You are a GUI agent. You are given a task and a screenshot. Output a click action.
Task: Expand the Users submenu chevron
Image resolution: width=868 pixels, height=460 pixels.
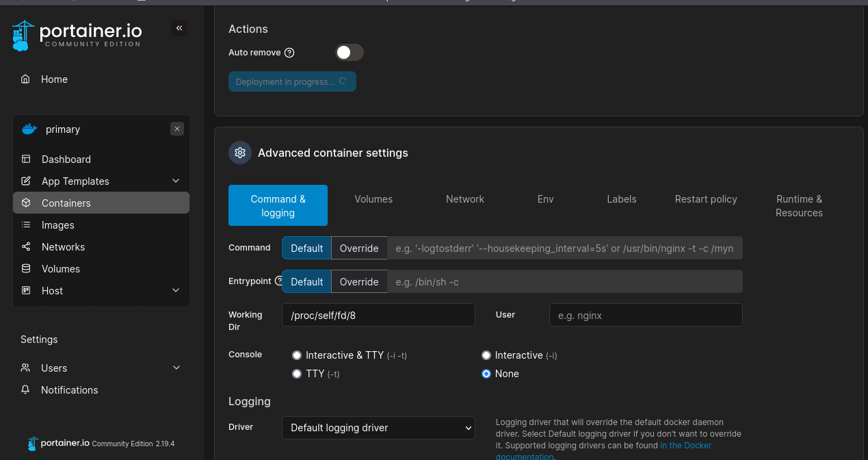click(x=176, y=368)
